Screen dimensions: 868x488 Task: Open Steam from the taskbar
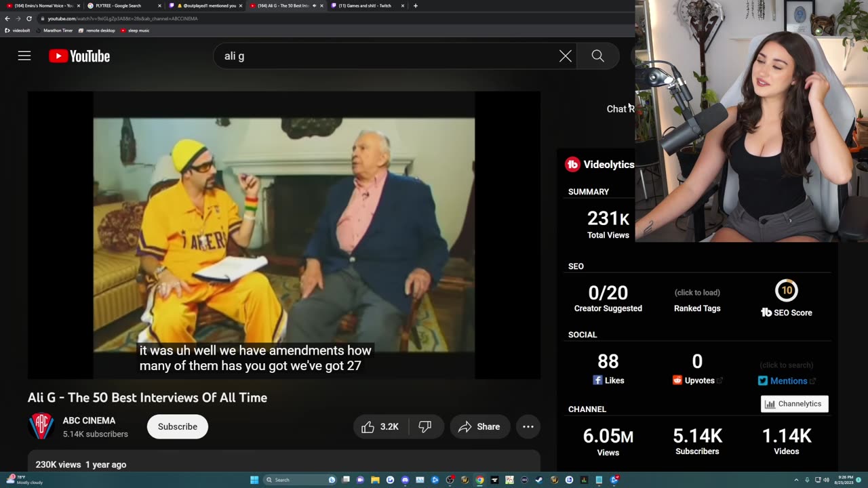coord(539,480)
